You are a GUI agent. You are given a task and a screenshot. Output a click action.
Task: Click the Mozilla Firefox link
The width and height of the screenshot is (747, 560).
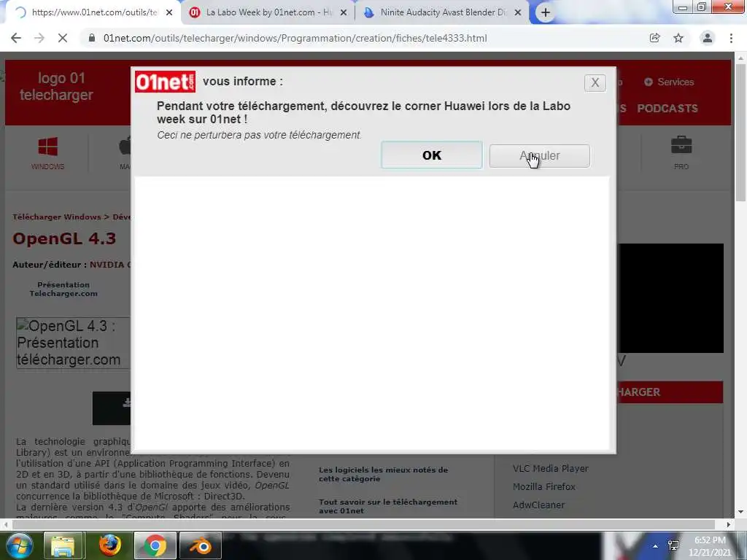(x=544, y=486)
